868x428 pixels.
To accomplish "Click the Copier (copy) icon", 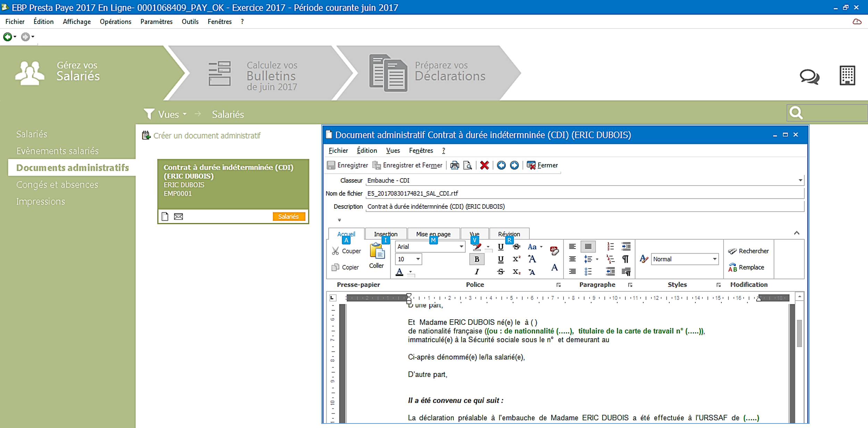I will point(335,267).
